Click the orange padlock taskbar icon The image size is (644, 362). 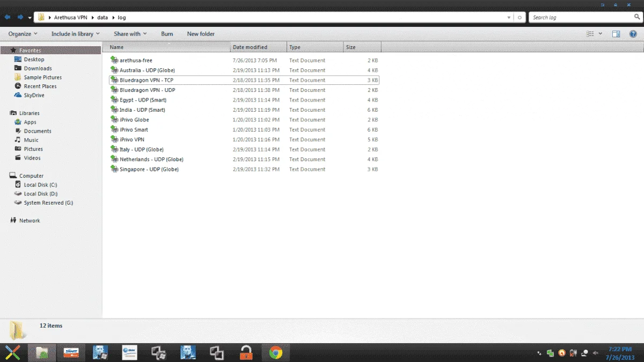[246, 353]
